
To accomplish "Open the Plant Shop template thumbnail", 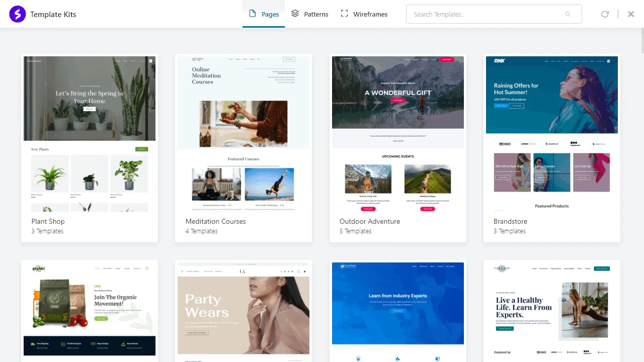I will coord(90,134).
